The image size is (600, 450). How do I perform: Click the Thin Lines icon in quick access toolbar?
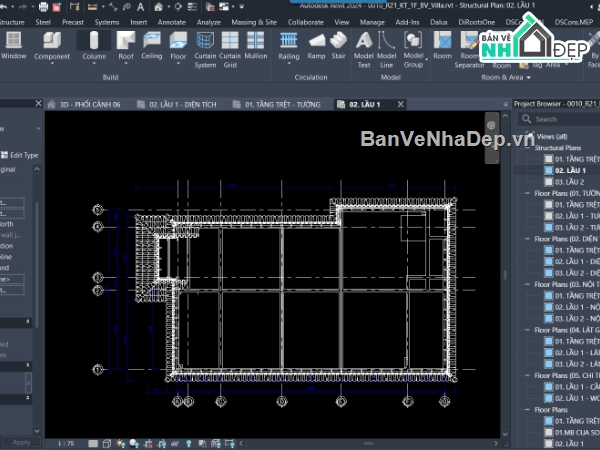coord(192,7)
